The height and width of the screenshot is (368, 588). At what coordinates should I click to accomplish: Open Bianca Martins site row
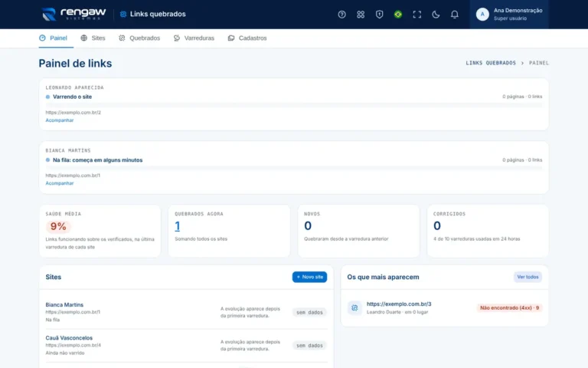click(186, 312)
